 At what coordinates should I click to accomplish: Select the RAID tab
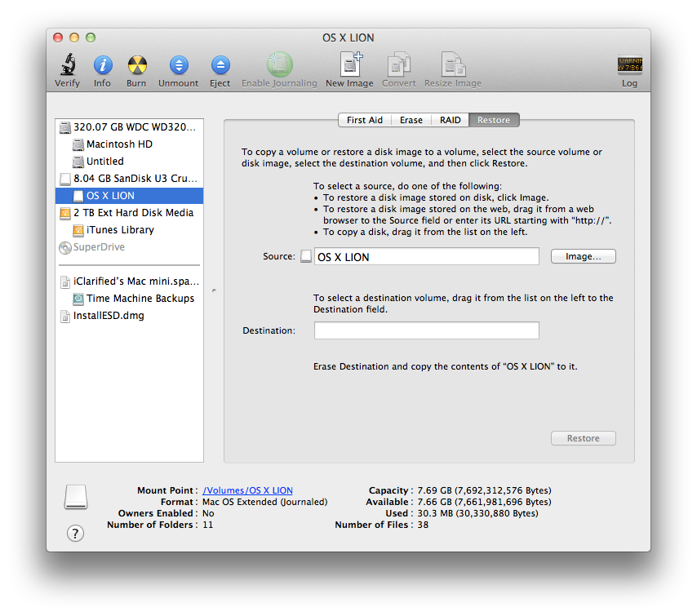click(x=450, y=120)
